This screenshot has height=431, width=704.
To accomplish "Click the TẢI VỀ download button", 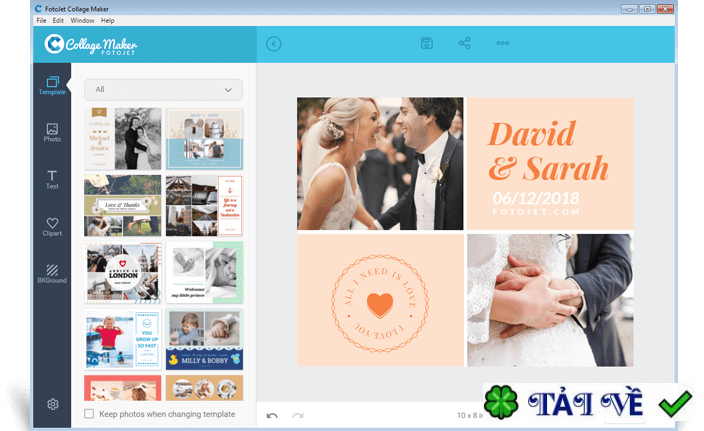I will tap(588, 402).
